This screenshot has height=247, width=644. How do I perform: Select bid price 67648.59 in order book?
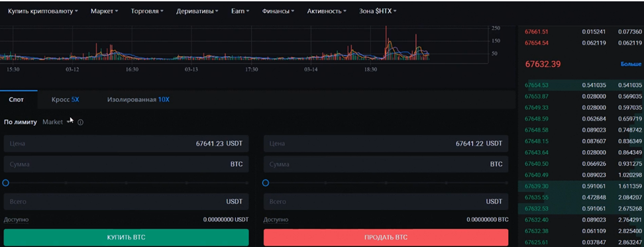[x=537, y=119]
